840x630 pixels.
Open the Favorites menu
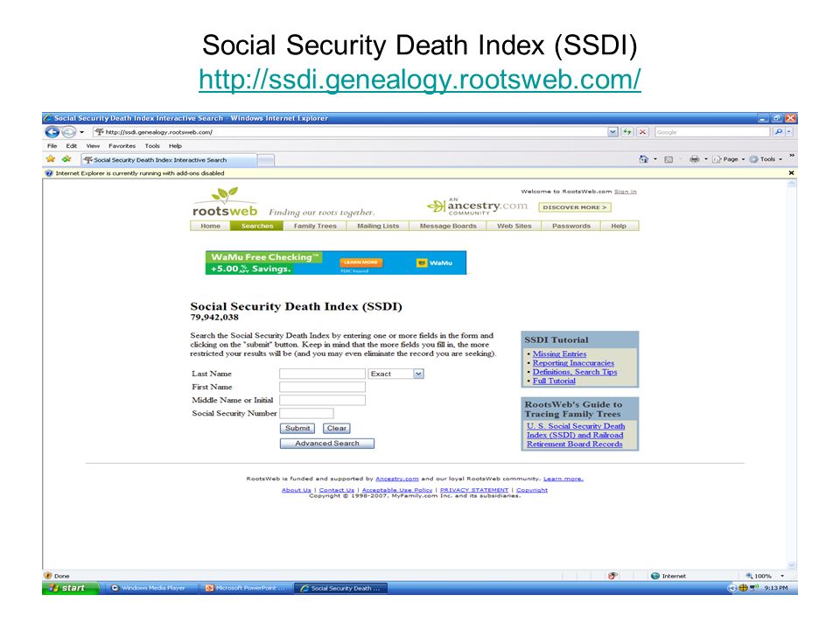tap(122, 146)
